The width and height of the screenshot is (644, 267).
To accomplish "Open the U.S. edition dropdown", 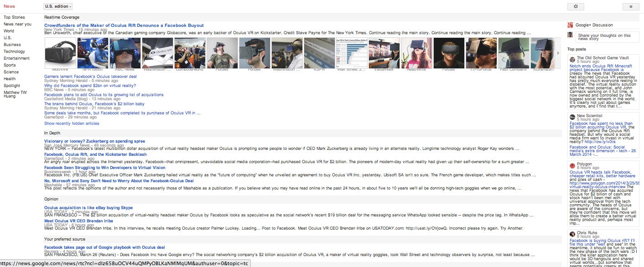I will pyautogui.click(x=58, y=6).
